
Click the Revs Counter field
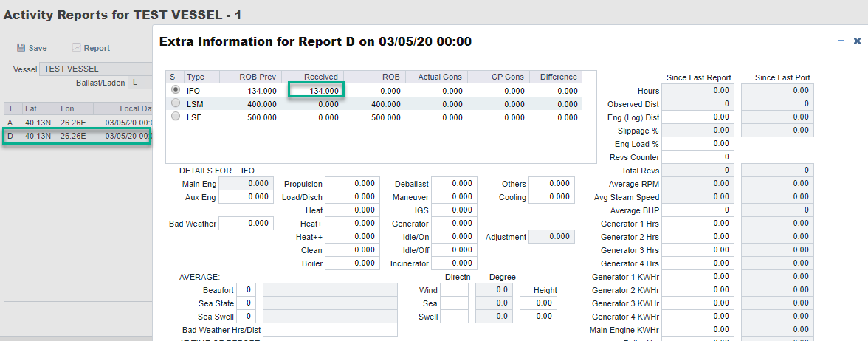pos(701,157)
